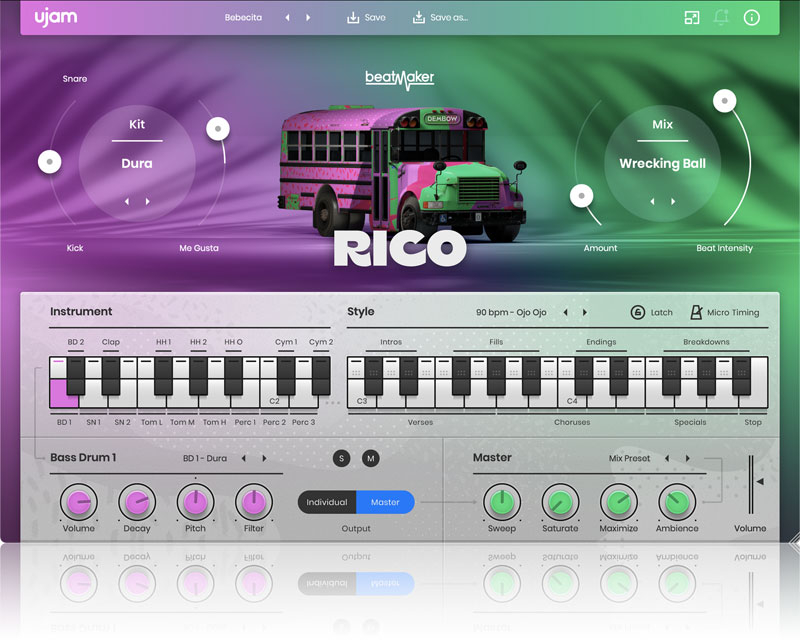Open the Mix Preset selector
The image size is (800, 643).
click(630, 458)
